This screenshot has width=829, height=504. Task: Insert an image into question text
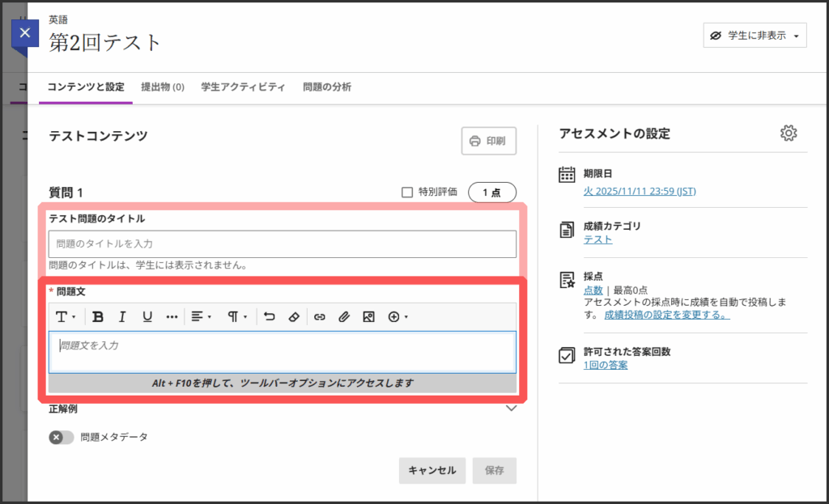point(368,317)
